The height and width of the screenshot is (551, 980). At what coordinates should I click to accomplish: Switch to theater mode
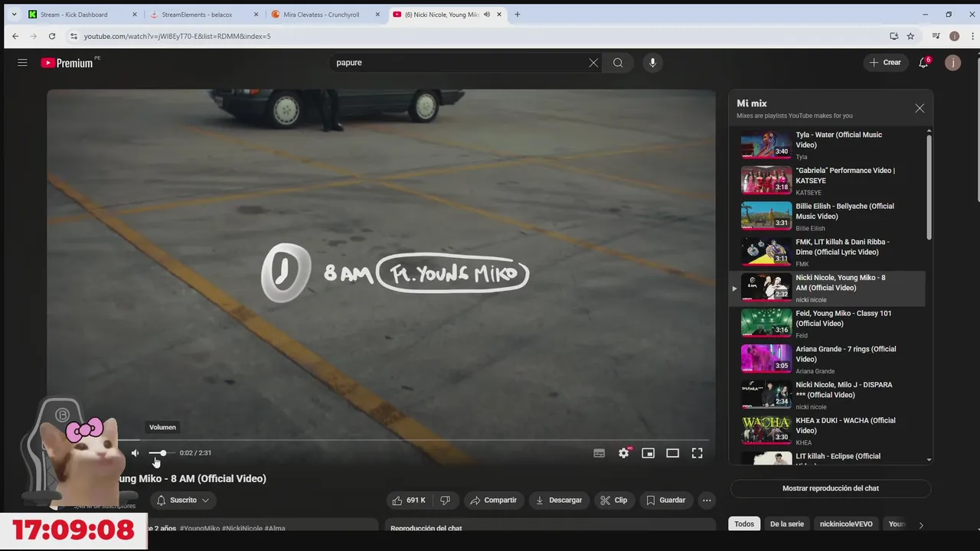pos(673,453)
